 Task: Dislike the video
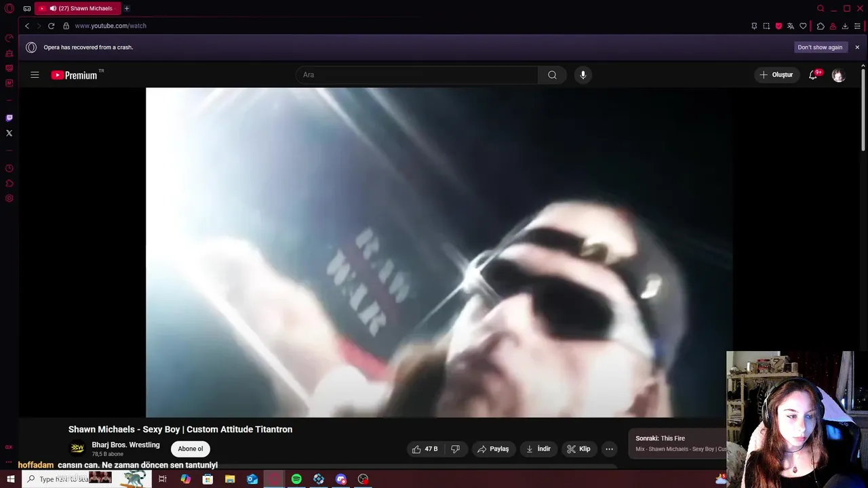(x=456, y=449)
